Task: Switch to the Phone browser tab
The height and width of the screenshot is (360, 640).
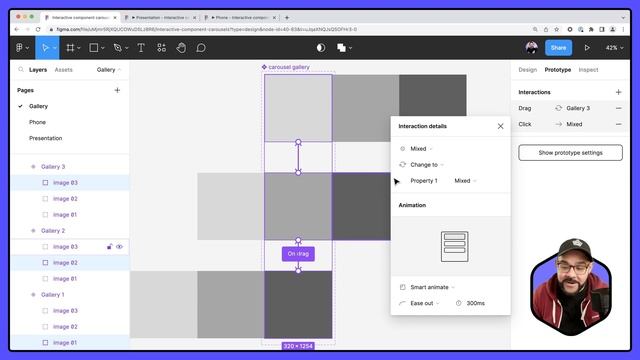Action: [x=240, y=18]
